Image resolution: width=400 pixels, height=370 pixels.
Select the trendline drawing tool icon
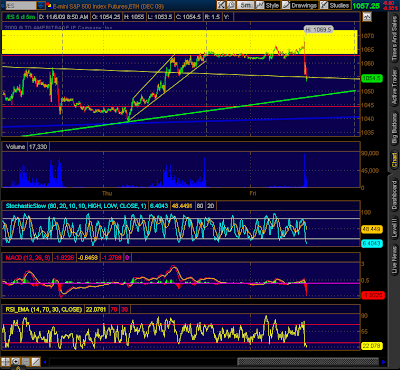pos(36,362)
